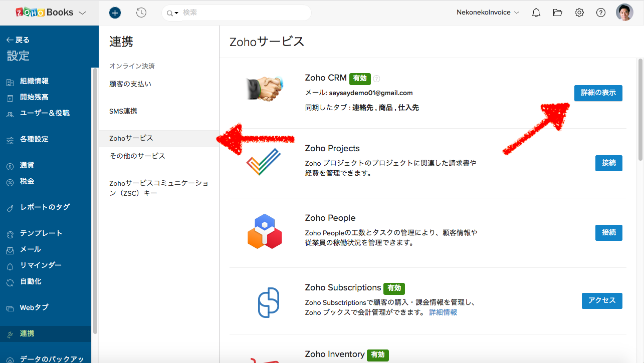Click 詳細の表示 for Zoho CRM

point(598,93)
